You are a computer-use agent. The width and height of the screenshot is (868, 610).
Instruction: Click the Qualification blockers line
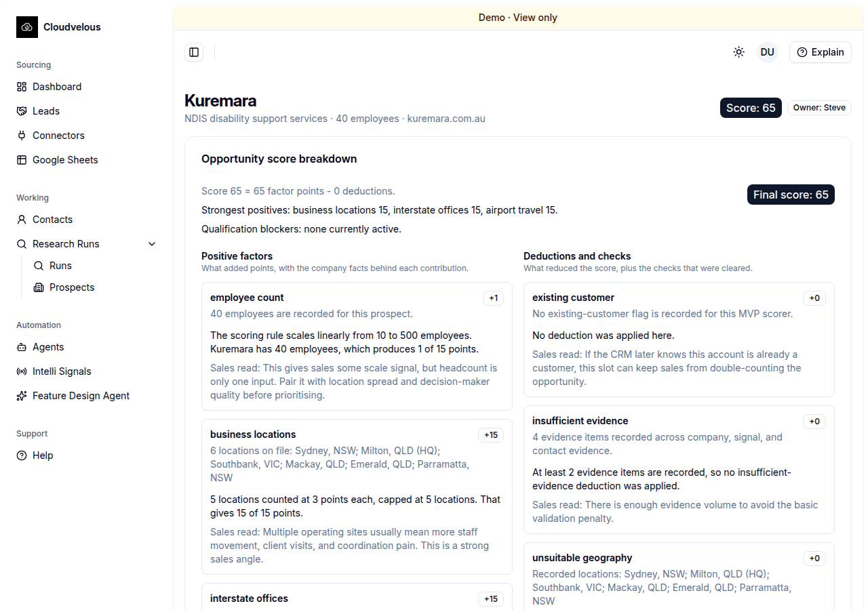pos(301,229)
